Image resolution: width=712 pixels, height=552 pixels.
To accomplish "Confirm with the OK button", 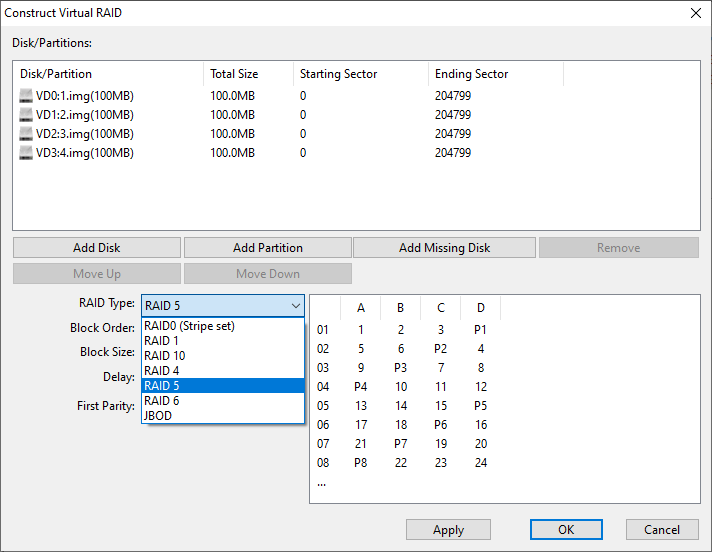I will pyautogui.click(x=566, y=530).
